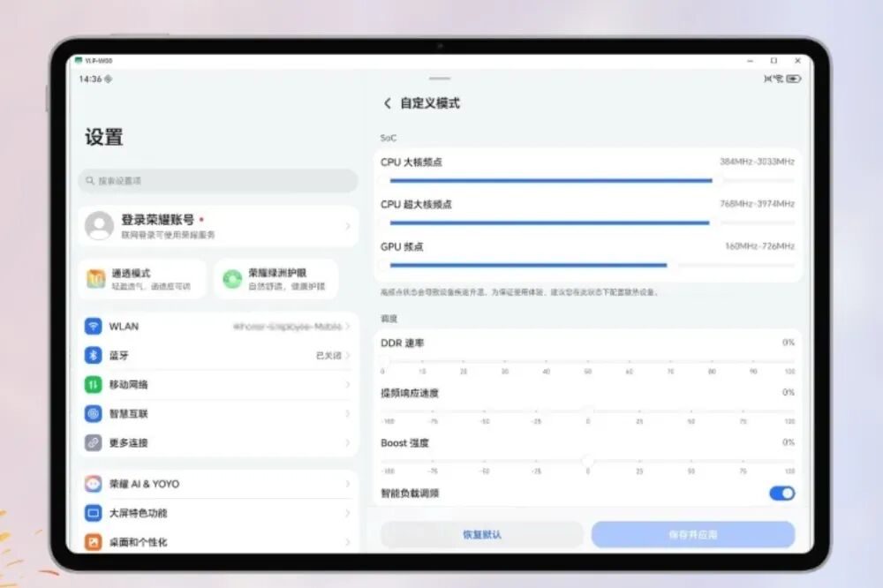This screenshot has width=883, height=588.
Task: Toggle 智能负载调频 switch
Action: coord(782,494)
